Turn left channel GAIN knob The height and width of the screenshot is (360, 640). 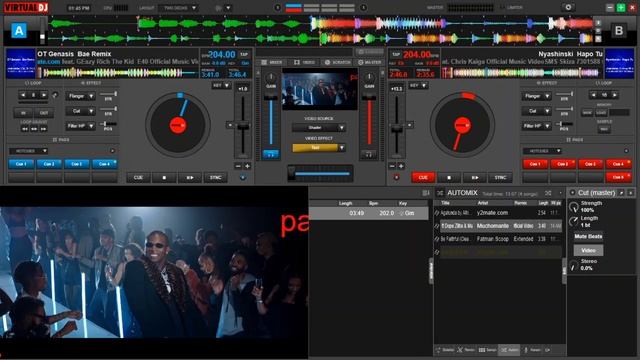point(271,78)
